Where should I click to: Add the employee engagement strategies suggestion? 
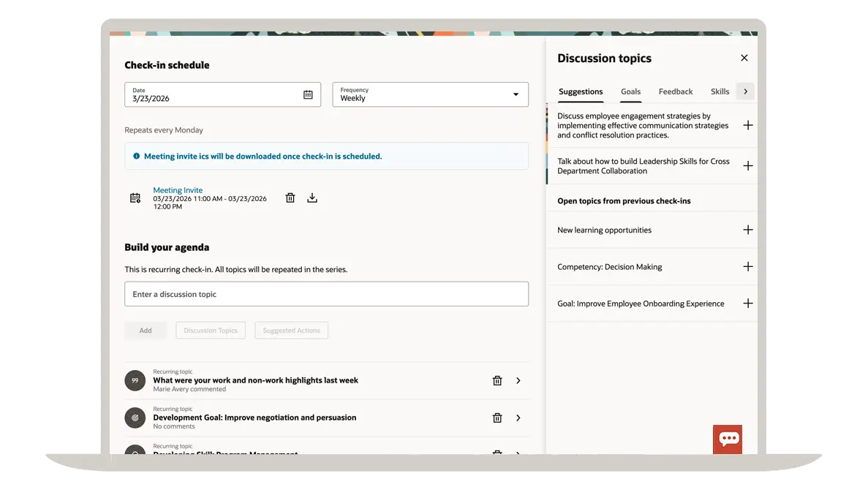tap(747, 125)
